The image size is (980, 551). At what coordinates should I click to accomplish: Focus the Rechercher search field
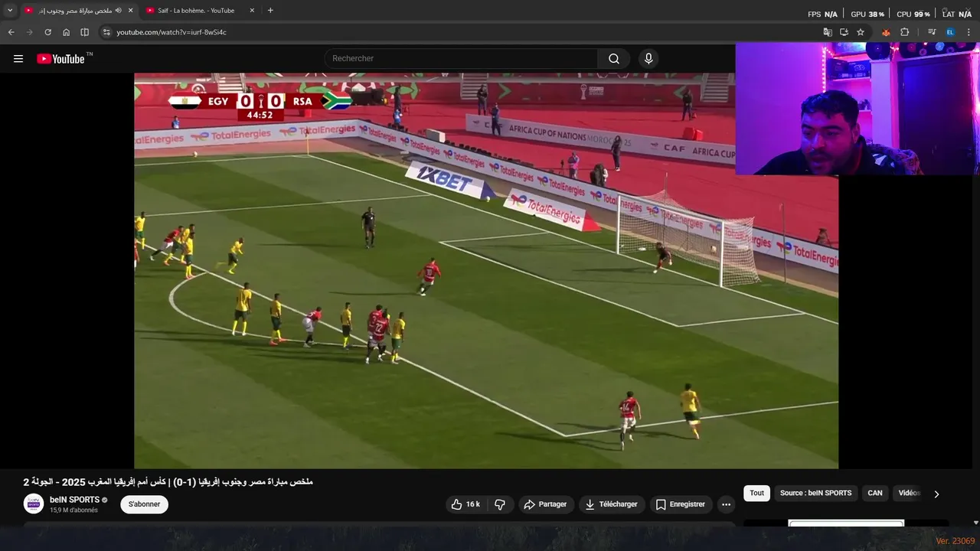461,59
